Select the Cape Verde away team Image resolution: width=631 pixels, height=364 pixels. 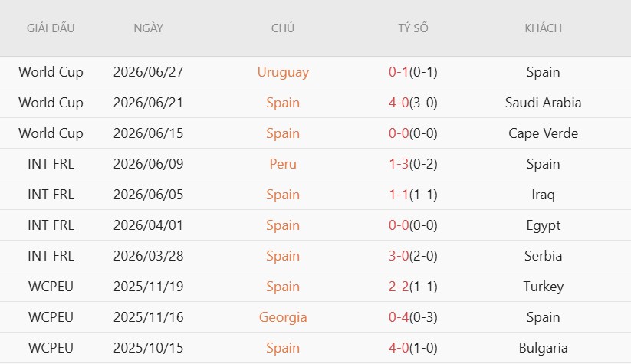[543, 133]
